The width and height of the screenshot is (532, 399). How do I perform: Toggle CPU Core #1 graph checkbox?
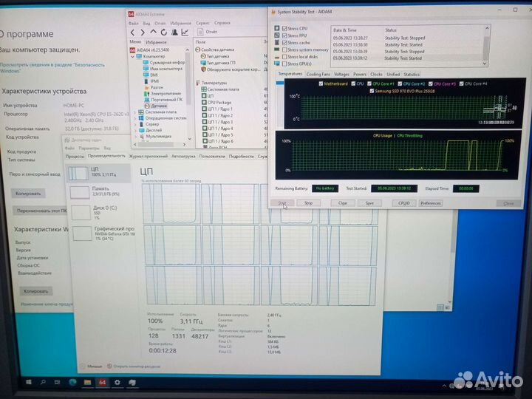(x=369, y=83)
